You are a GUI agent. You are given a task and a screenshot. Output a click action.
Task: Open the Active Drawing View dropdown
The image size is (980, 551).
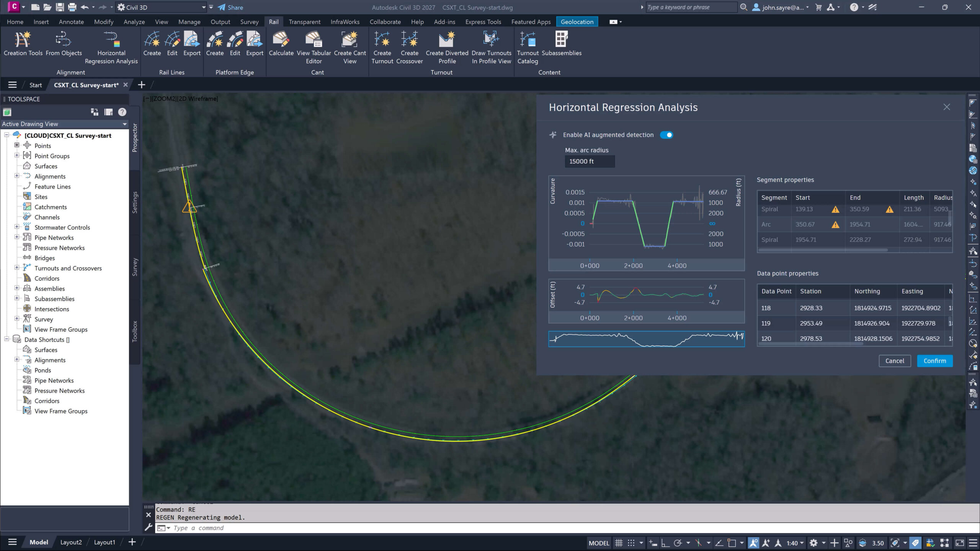coord(64,124)
